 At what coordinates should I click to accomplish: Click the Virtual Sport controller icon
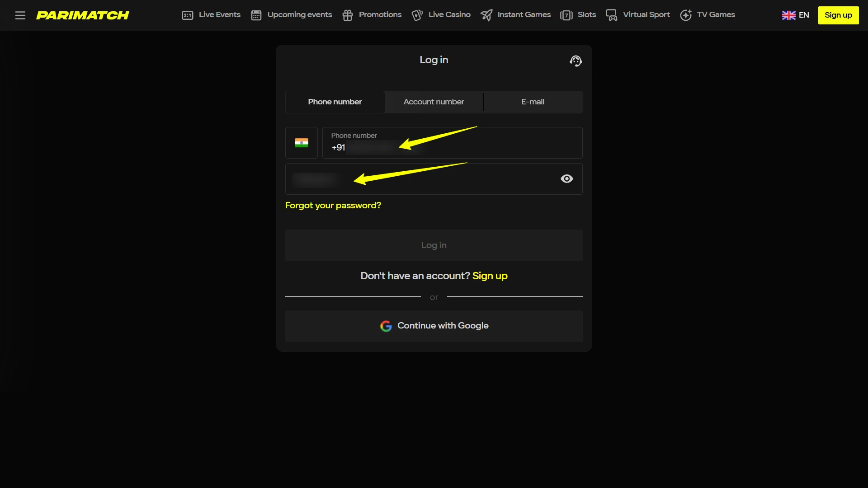click(611, 15)
